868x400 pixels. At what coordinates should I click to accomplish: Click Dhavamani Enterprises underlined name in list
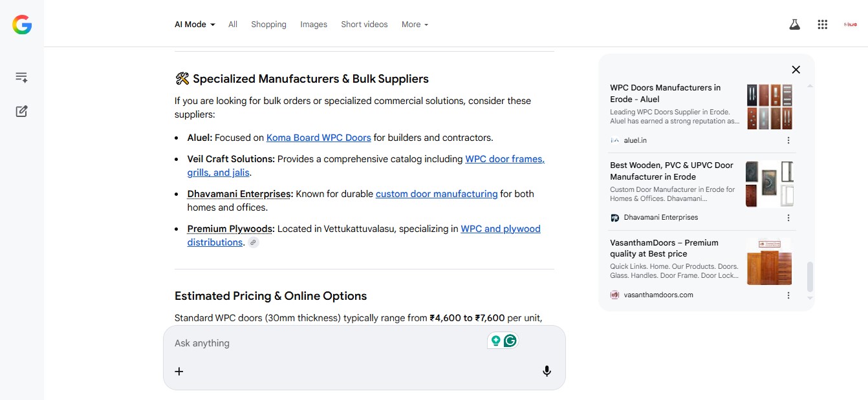click(x=240, y=194)
